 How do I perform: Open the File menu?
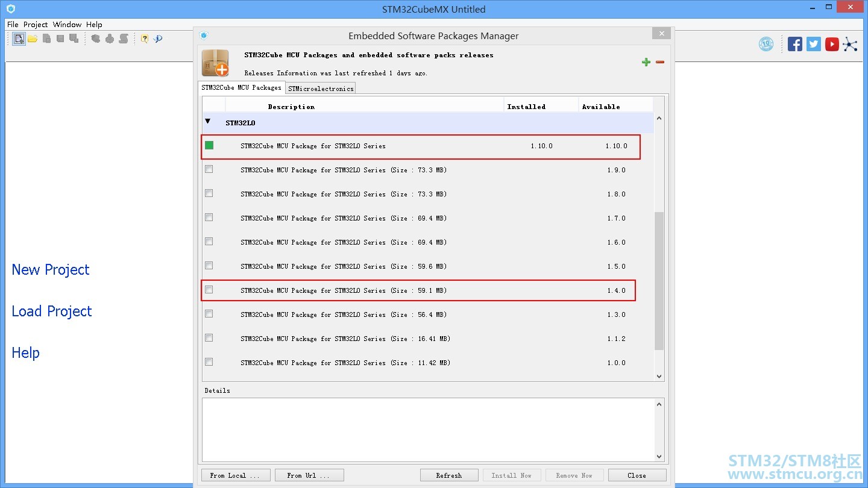click(13, 25)
